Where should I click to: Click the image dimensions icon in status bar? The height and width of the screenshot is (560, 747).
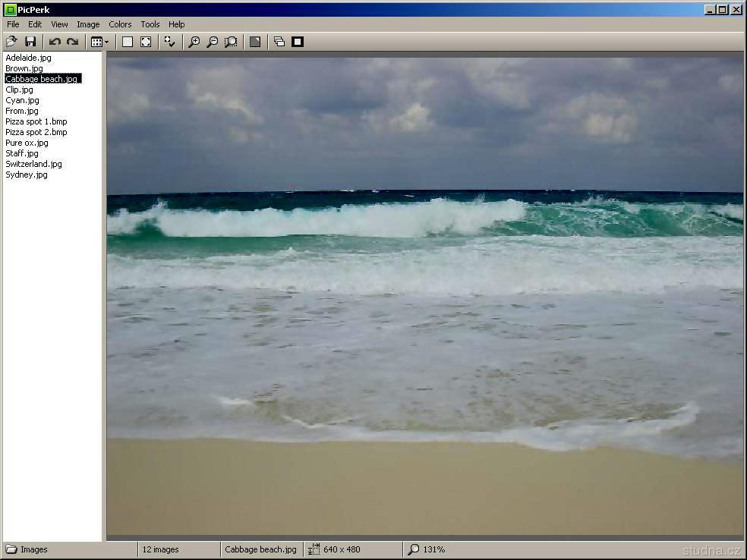(x=314, y=549)
